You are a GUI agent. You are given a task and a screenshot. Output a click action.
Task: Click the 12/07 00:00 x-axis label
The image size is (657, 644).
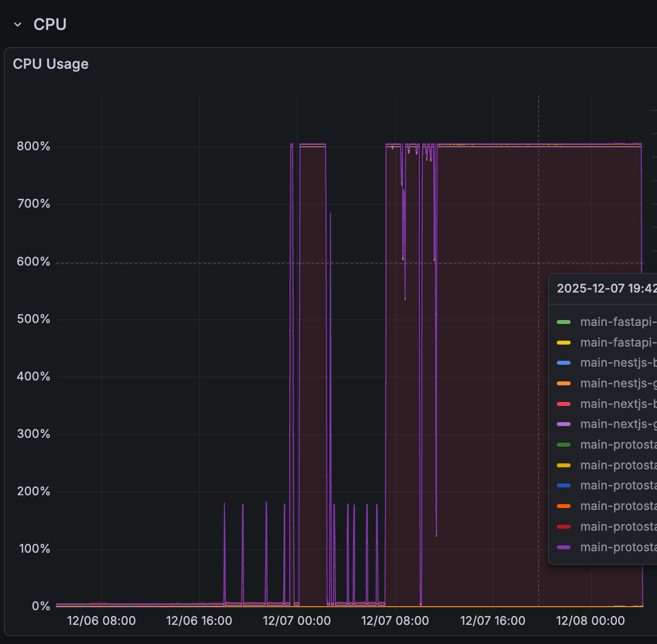pos(297,621)
